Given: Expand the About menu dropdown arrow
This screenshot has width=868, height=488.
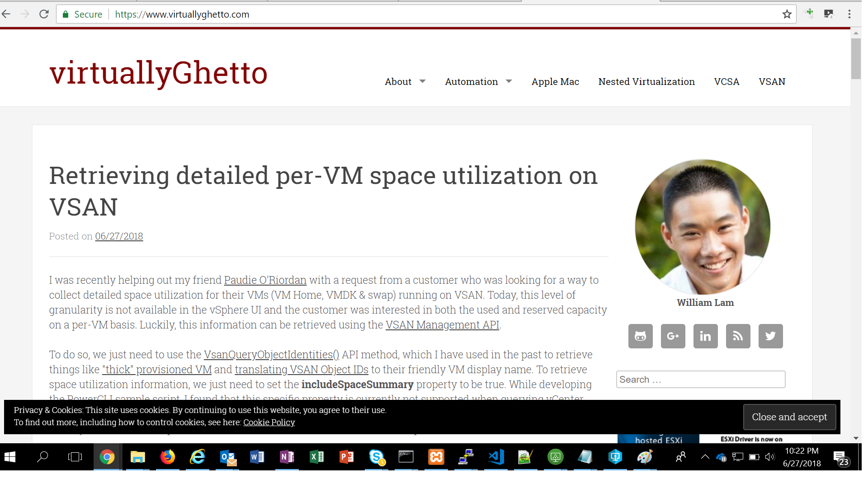Looking at the screenshot, I should coord(422,82).
